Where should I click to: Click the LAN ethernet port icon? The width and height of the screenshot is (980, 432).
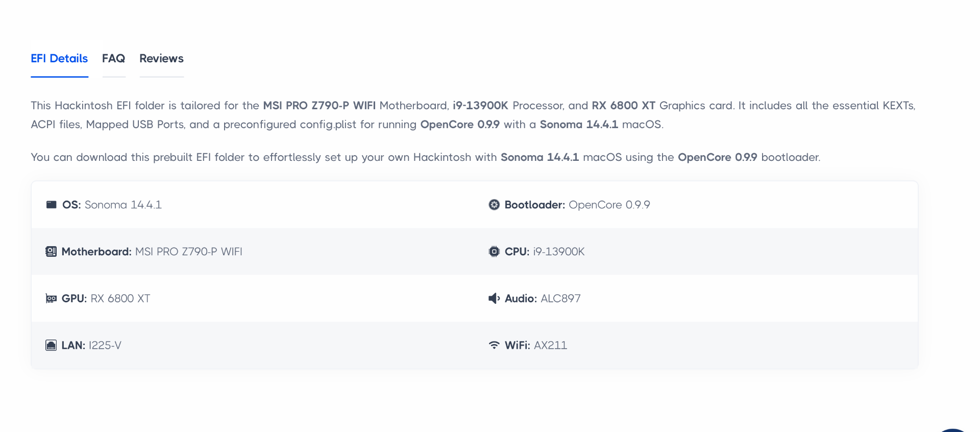51,346
